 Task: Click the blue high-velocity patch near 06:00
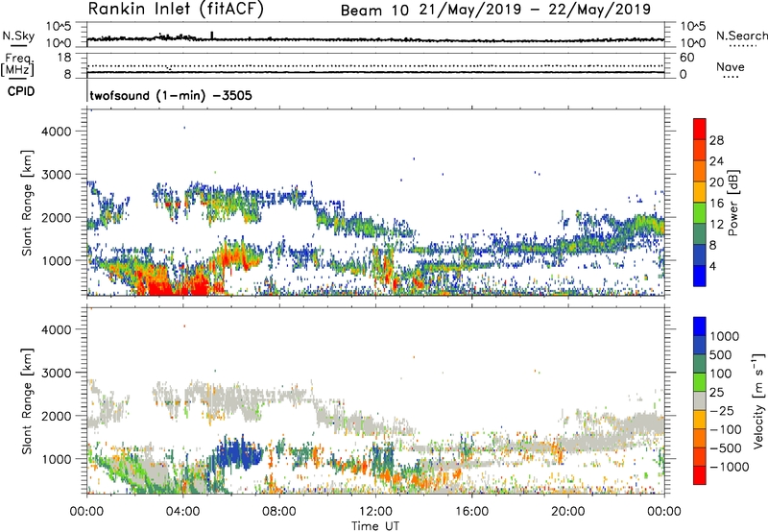tap(237, 454)
